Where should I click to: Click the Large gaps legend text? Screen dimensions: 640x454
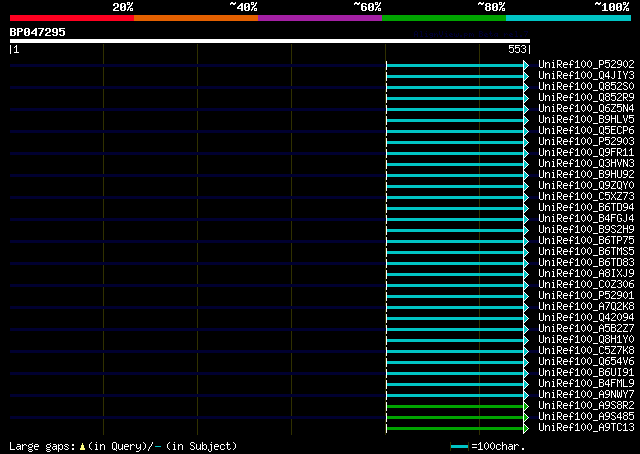[x=42, y=447]
